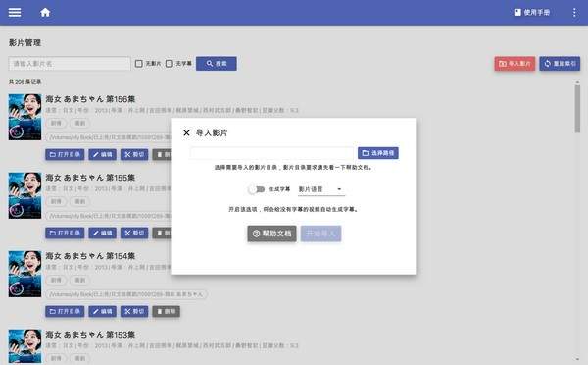Image resolution: width=588 pixels, height=365 pixels.
Task: Click the 选择路径 choose path button
Action: tap(378, 153)
